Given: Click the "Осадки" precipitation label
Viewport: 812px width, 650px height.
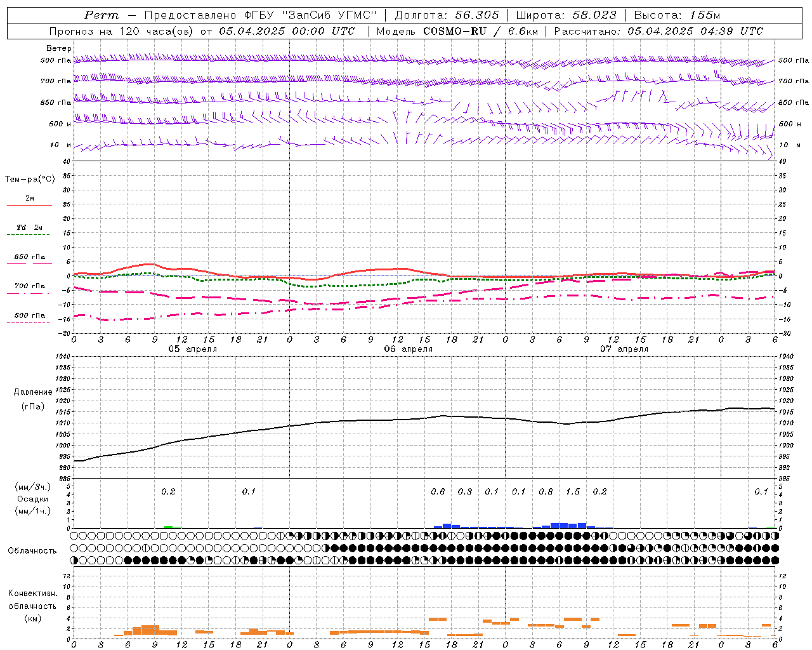Looking at the screenshot, I should coord(32,499).
